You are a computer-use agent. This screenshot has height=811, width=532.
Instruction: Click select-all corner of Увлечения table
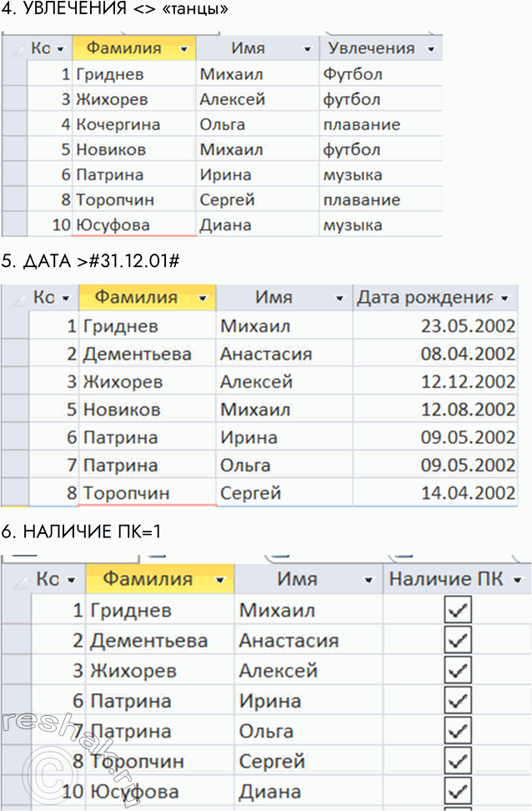[13, 48]
